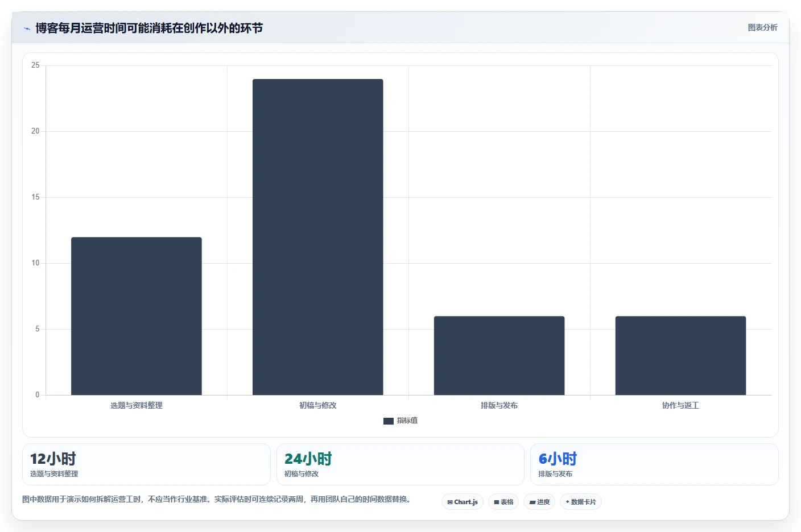Click the 排版与发布 caption under 6小时
The height and width of the screenshot is (532, 801).
tap(555, 474)
